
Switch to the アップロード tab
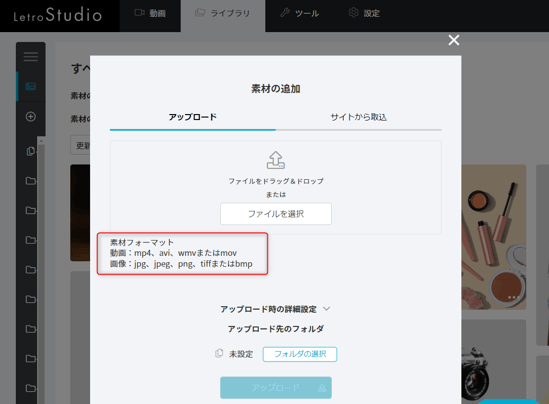tap(193, 117)
